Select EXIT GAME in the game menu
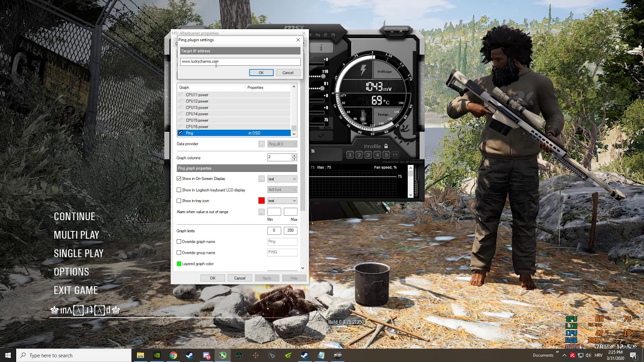Screen dimensions: 644x362 [76, 290]
